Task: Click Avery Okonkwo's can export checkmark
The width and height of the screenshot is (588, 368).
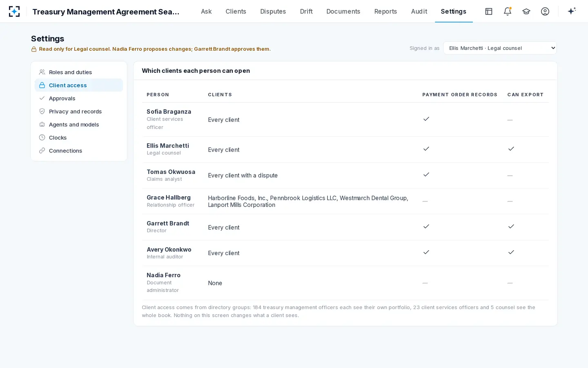Action: [511, 252]
